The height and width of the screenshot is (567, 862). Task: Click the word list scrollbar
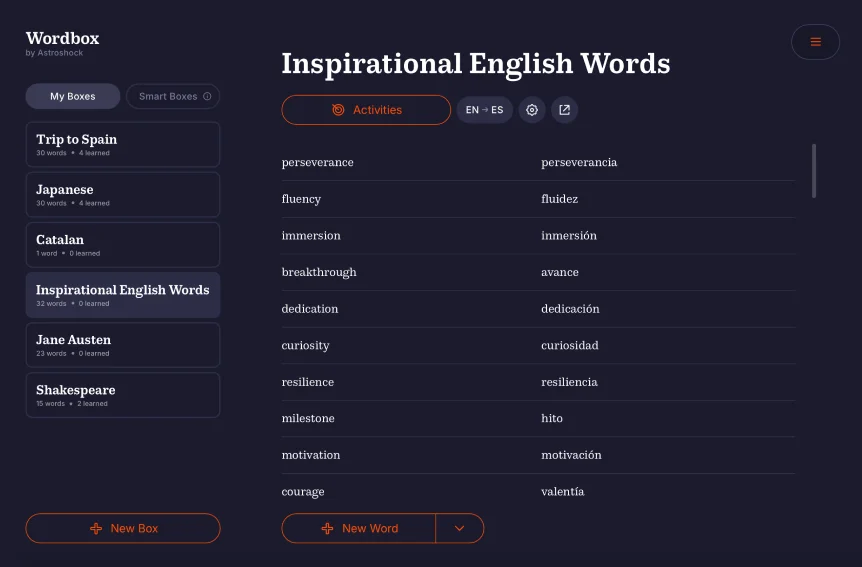[x=814, y=170]
